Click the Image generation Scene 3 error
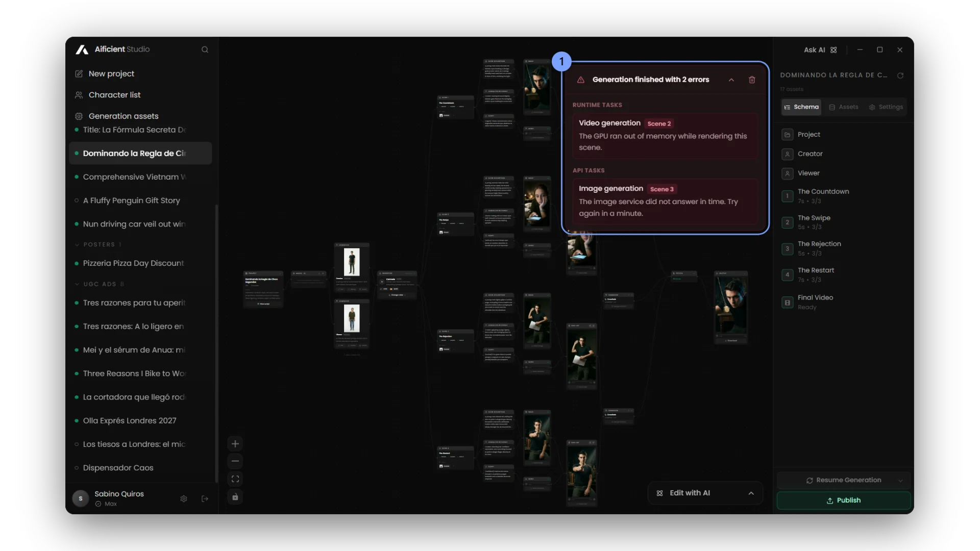The image size is (980, 551). 665,201
